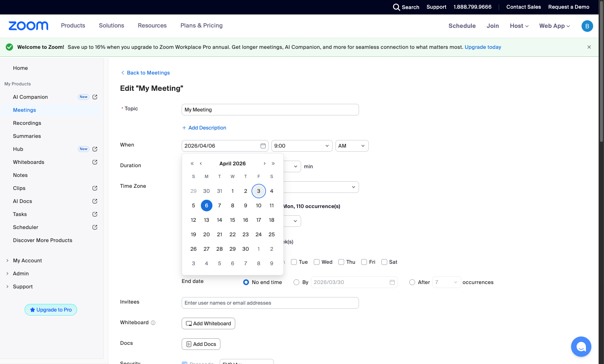Click the When date input field
This screenshot has width=604, height=364.
(x=225, y=146)
